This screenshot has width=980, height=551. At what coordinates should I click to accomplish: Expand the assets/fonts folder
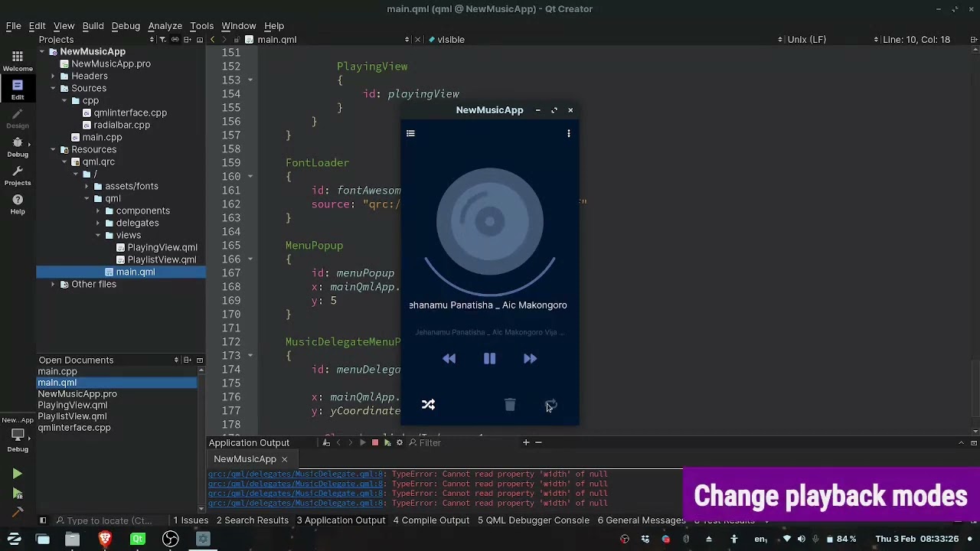pyautogui.click(x=87, y=187)
